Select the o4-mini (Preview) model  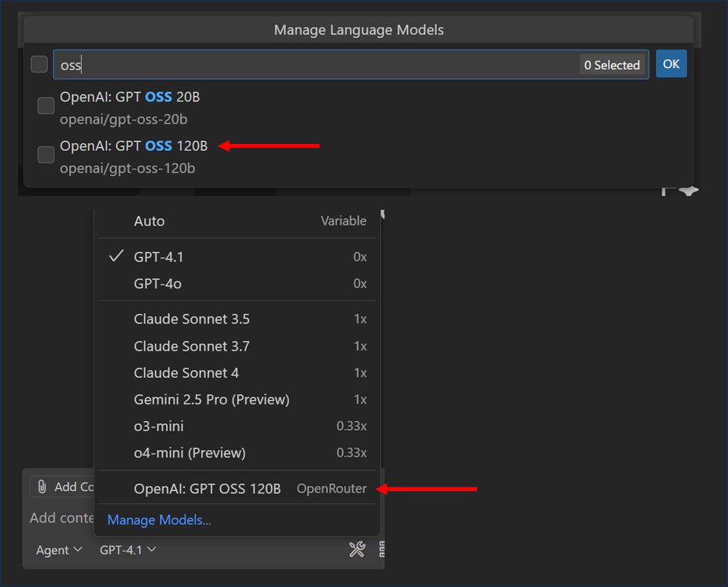(x=237, y=453)
